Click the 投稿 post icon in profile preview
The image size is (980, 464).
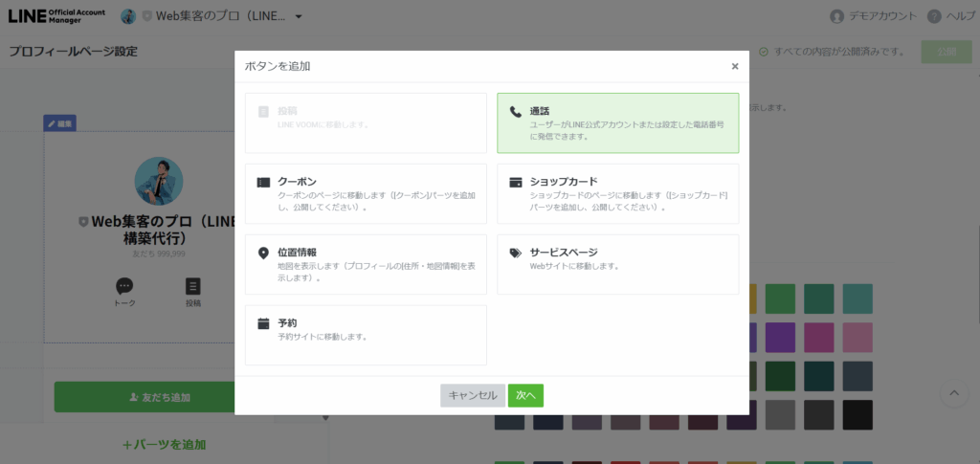[x=193, y=287]
